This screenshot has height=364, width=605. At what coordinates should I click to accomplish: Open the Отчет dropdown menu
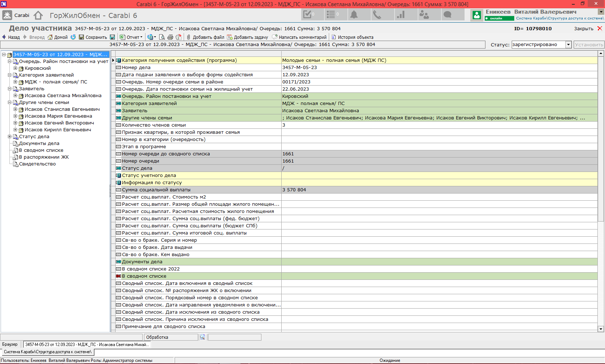pos(132,37)
